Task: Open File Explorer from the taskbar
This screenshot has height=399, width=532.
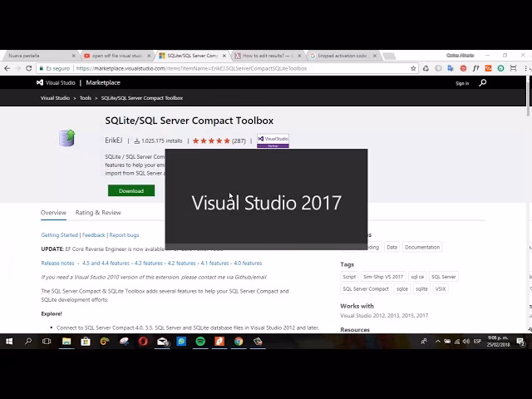Action: [x=66, y=342]
